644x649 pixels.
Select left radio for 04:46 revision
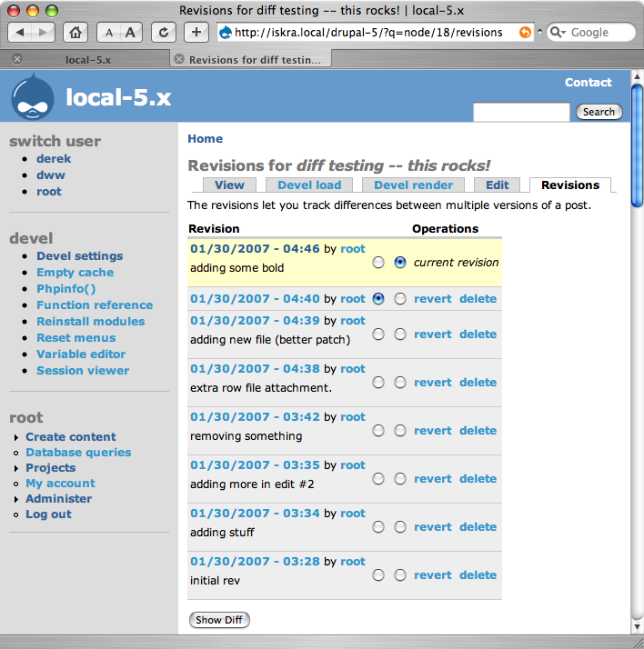click(378, 263)
